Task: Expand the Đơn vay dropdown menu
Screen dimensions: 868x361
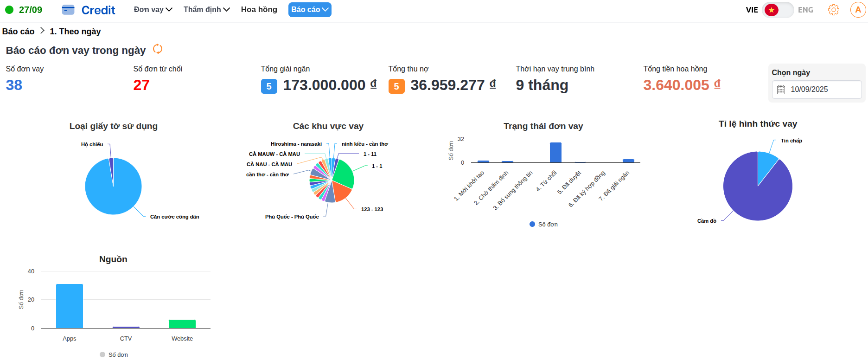Action: (153, 10)
